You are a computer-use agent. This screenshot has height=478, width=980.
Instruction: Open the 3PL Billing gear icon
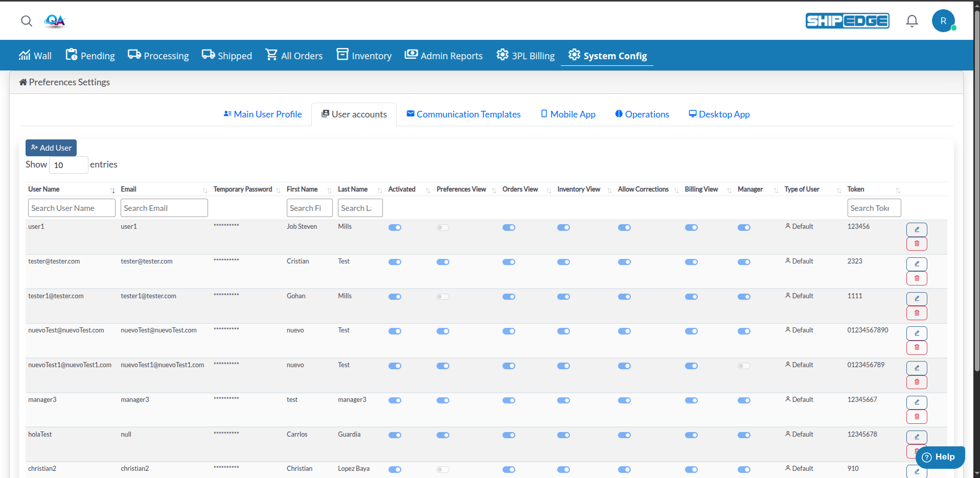[x=502, y=54]
